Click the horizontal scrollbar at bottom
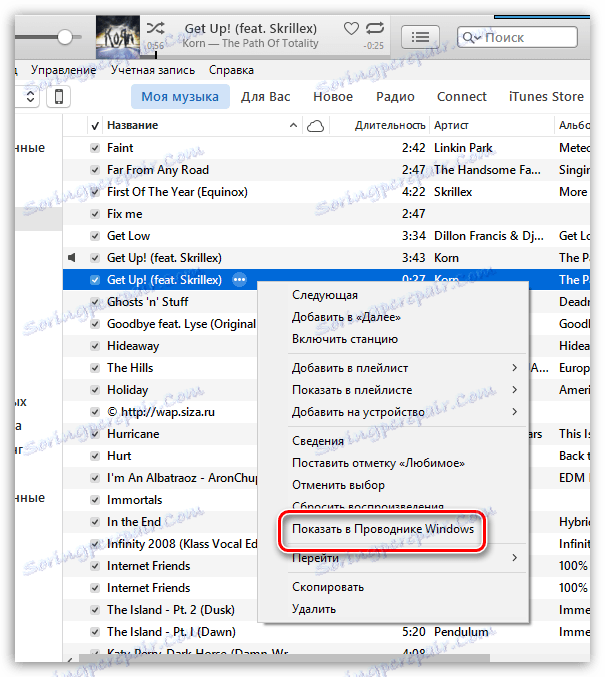This screenshot has width=605, height=677. click(285, 658)
